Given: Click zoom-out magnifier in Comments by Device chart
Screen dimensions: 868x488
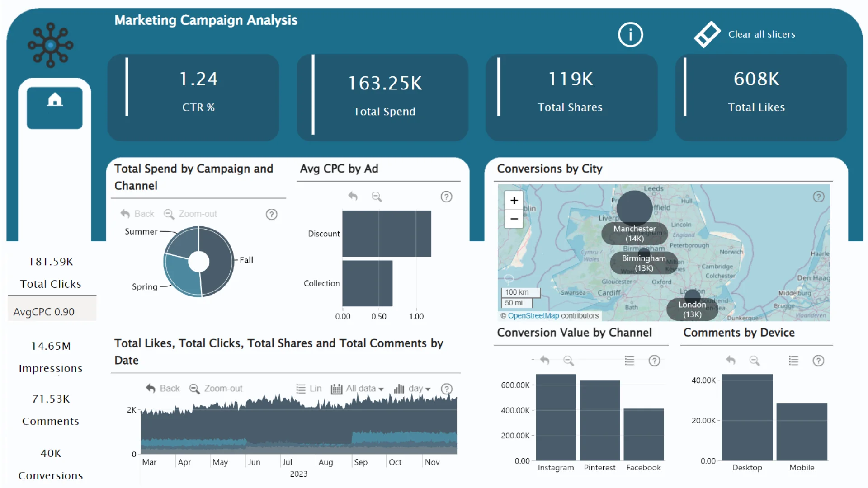Looking at the screenshot, I should 755,361.
